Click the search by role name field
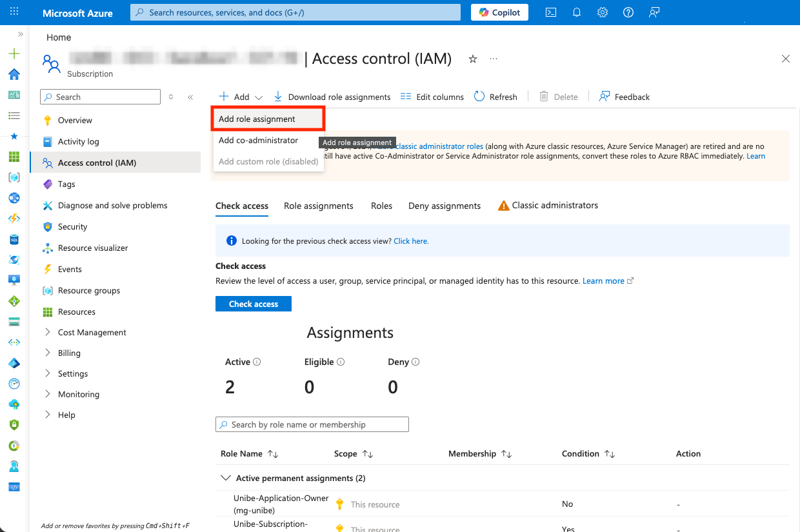The height and width of the screenshot is (532, 800). 312,424
